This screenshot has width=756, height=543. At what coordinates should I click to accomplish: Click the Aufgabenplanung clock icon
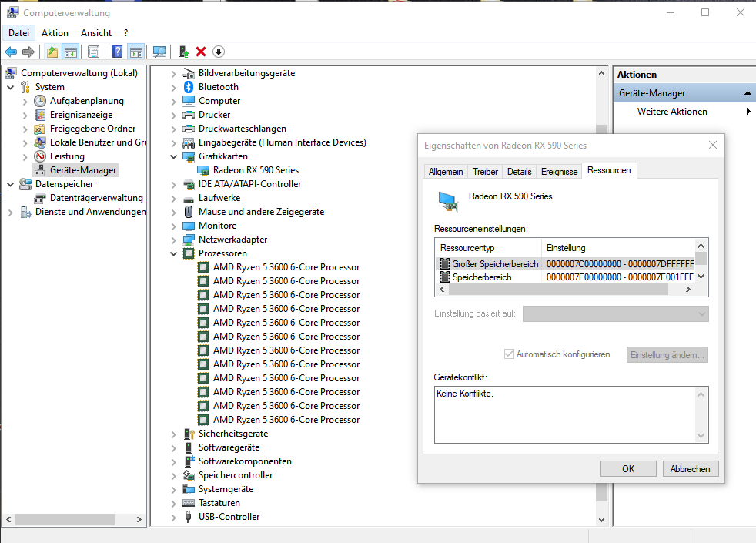40,101
